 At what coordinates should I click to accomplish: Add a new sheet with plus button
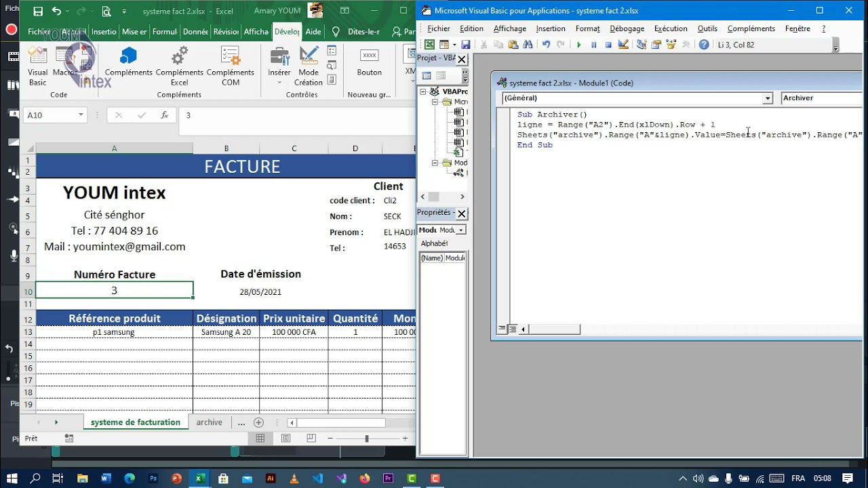click(x=258, y=422)
